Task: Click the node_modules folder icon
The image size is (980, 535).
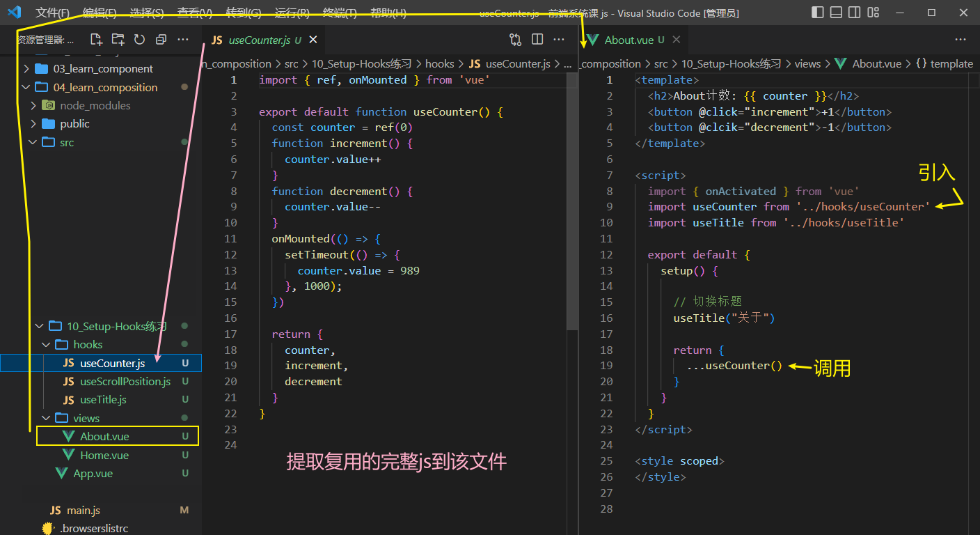Action: click(48, 106)
